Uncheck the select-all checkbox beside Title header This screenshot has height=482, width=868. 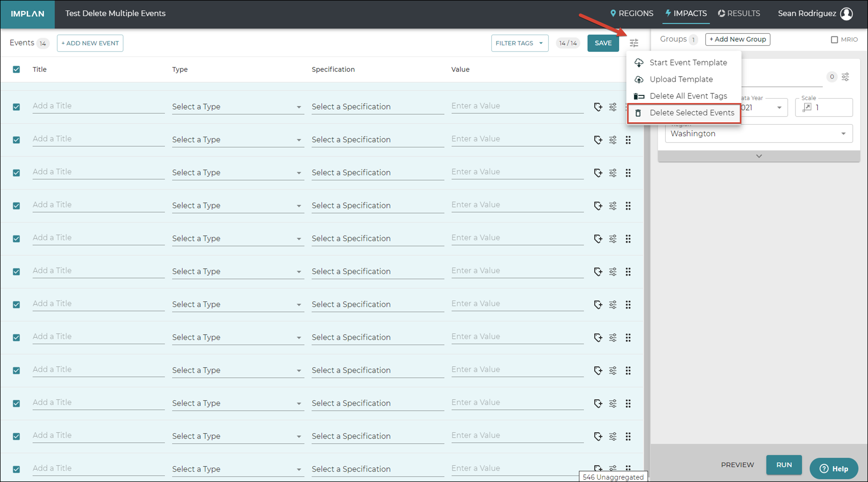pos(16,69)
